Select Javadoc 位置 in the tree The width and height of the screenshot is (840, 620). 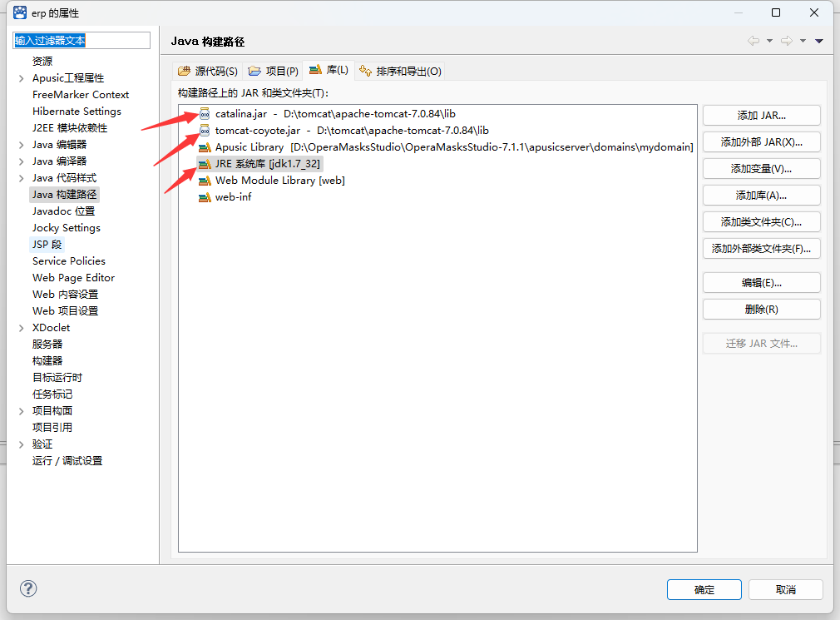[x=63, y=211]
